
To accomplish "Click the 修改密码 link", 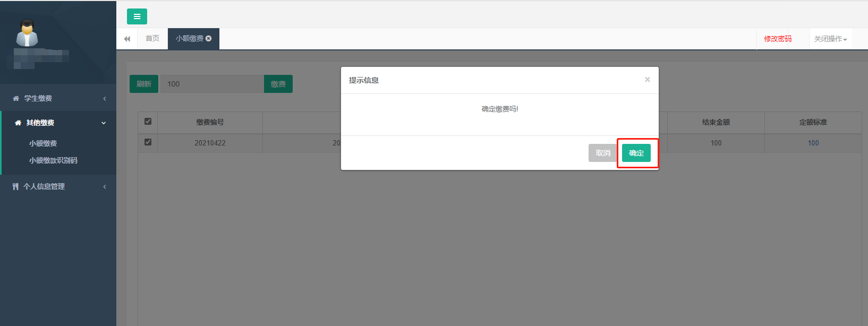I will tap(778, 39).
